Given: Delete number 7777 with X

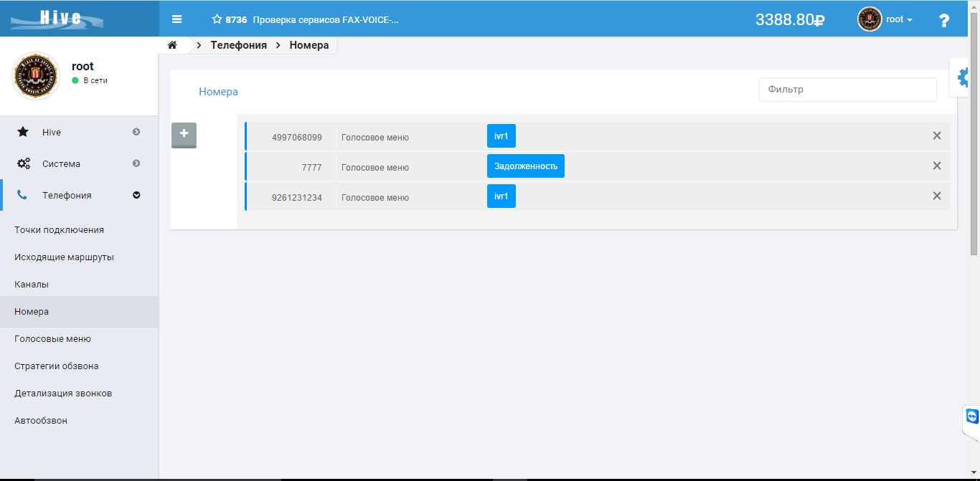Looking at the screenshot, I should coord(936,166).
